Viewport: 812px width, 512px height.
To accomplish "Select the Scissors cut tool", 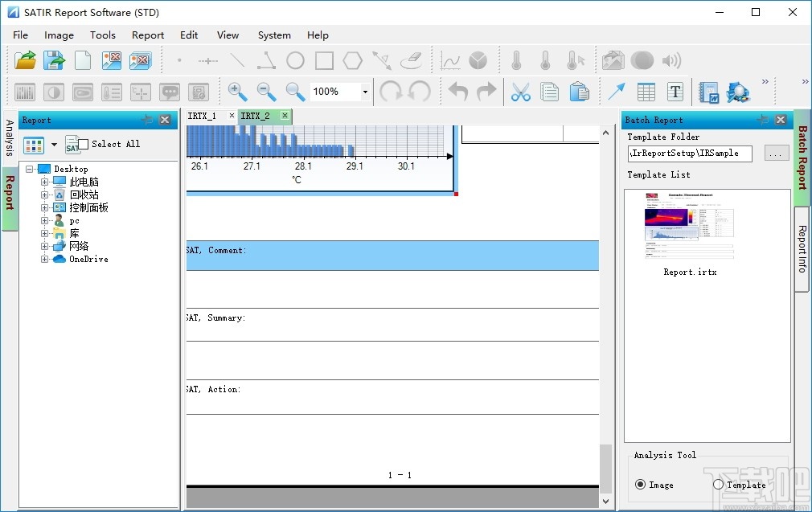I will tap(520, 92).
